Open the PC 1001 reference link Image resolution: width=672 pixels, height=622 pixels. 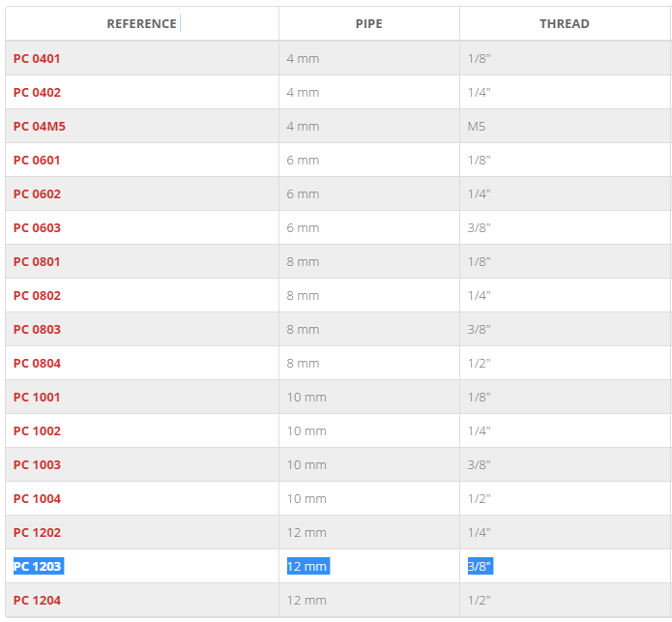[x=37, y=397]
